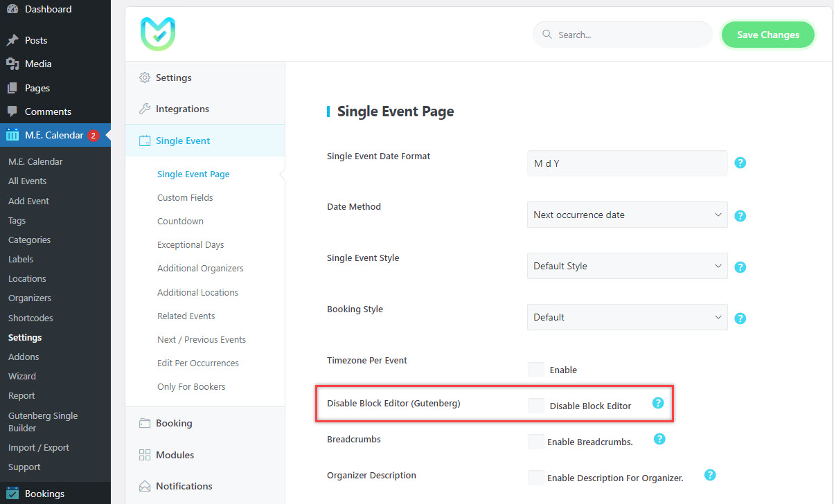
Task: Click the Save Changes button
Action: click(768, 35)
